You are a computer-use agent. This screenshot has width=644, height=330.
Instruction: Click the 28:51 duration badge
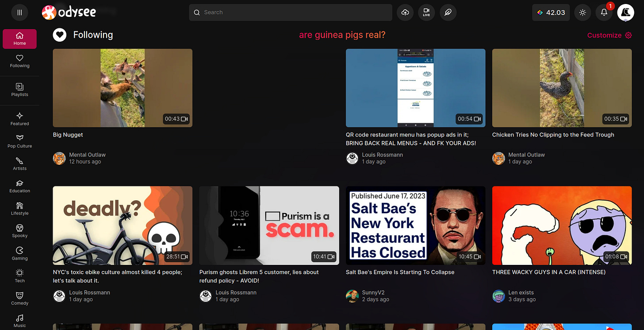177,256
